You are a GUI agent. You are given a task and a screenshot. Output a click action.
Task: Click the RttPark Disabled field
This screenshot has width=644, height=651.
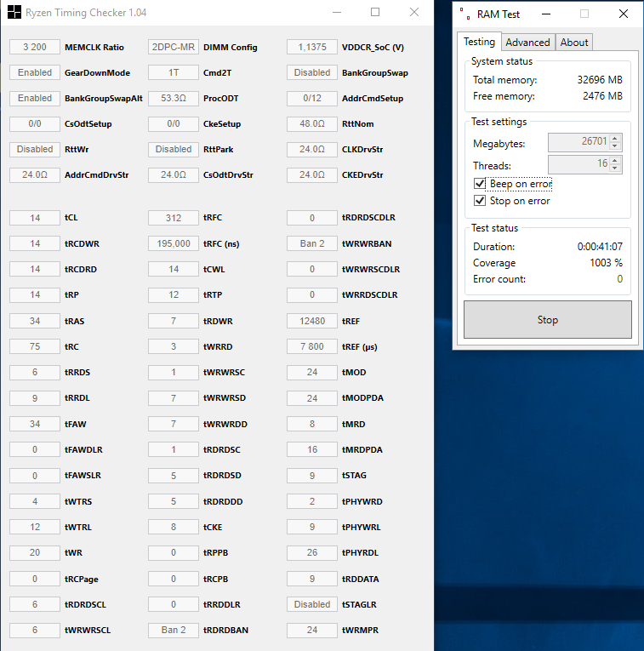coord(174,150)
